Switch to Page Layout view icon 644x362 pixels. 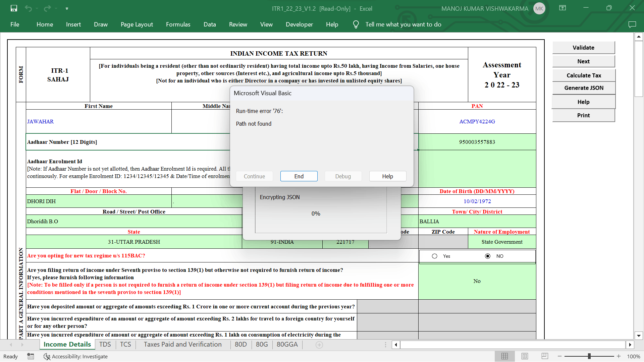(x=525, y=356)
